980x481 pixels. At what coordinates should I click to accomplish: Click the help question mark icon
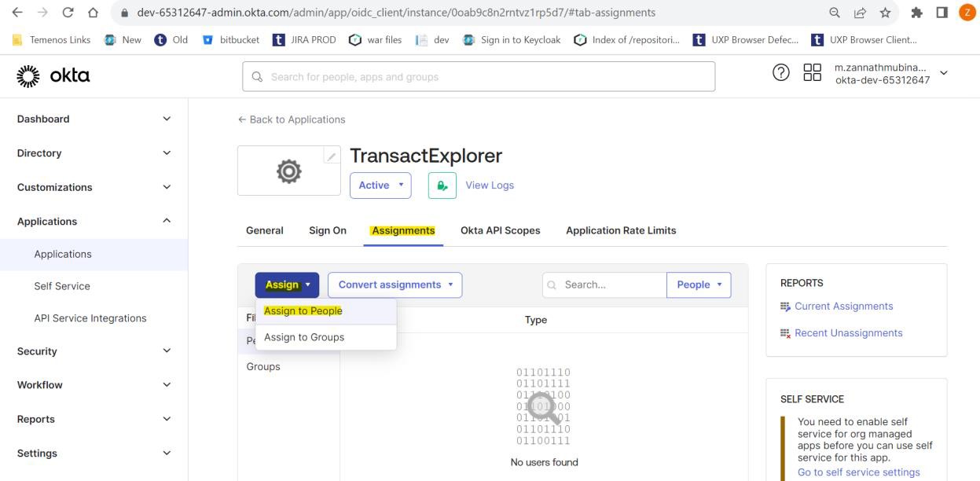(780, 72)
